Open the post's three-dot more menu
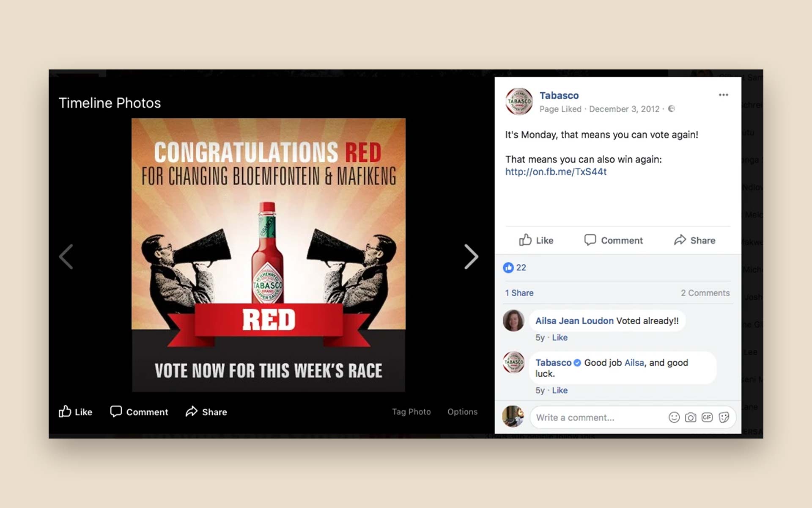 (x=723, y=95)
